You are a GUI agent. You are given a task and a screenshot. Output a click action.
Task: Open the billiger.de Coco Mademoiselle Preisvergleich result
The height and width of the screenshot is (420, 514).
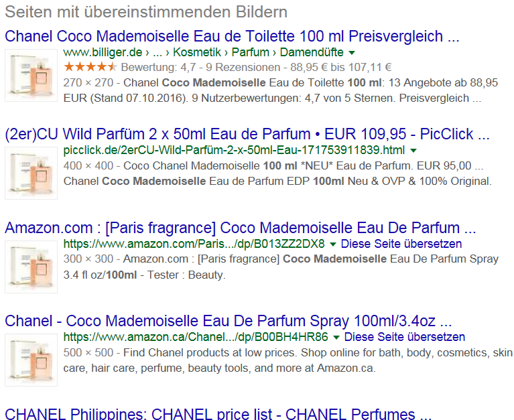(232, 36)
